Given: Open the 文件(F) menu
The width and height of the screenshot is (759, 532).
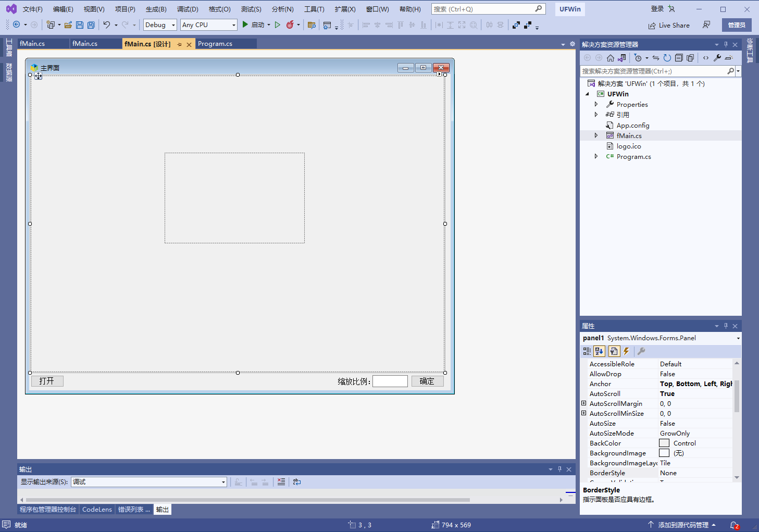Looking at the screenshot, I should tap(33, 9).
